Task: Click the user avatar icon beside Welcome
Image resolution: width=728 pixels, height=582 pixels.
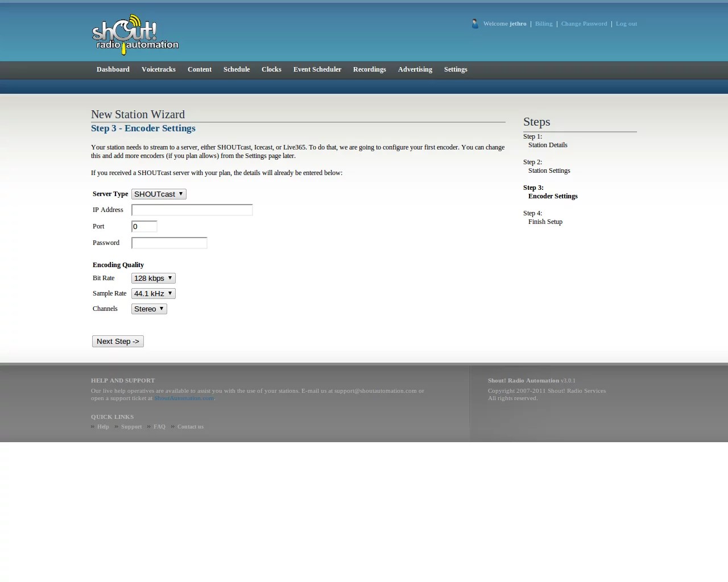Action: coord(475,24)
